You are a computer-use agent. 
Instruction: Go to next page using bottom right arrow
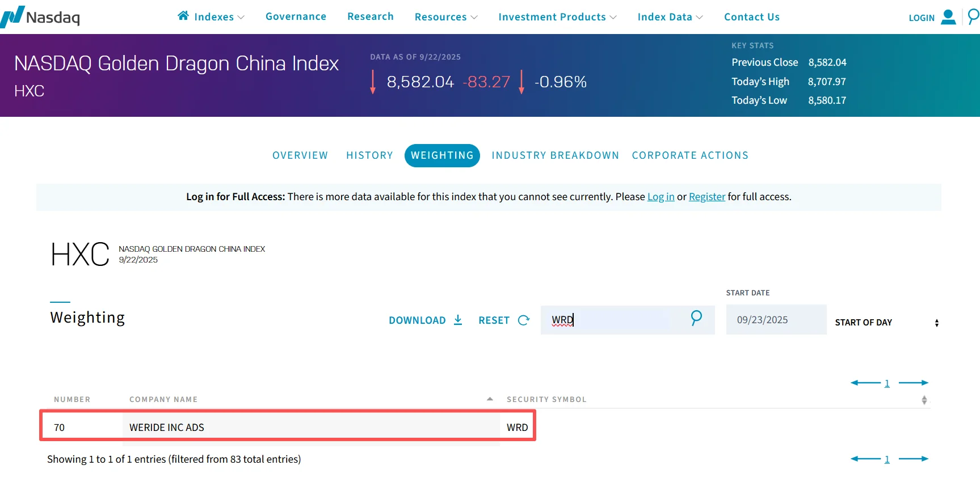pos(914,459)
